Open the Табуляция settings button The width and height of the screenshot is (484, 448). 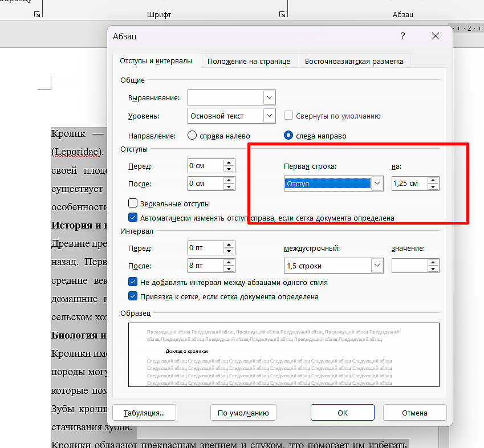tap(144, 413)
